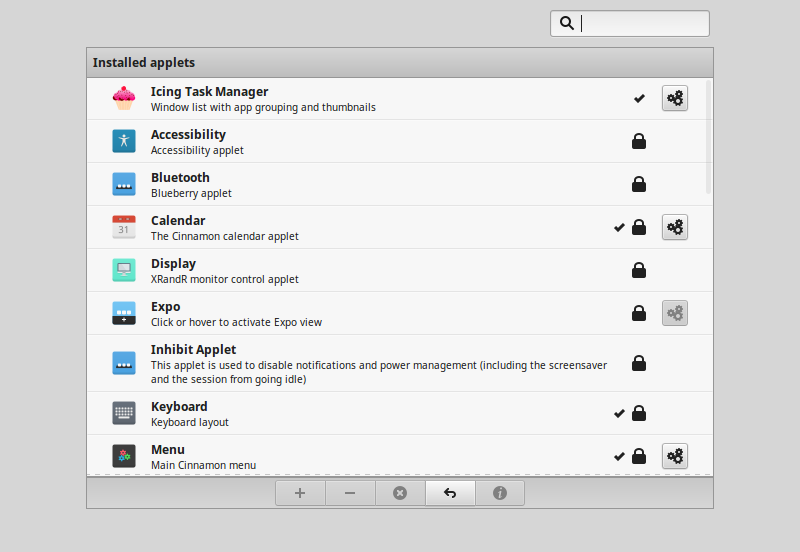Screen dimensions: 800x552
Task: Click checkmark on Keyboard row
Action: 619,413
